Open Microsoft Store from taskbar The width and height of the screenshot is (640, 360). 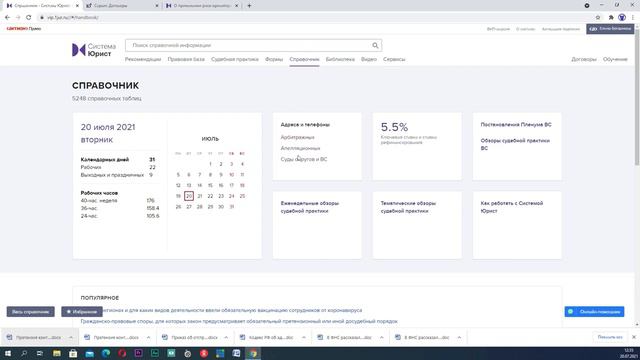pyautogui.click(x=73, y=353)
